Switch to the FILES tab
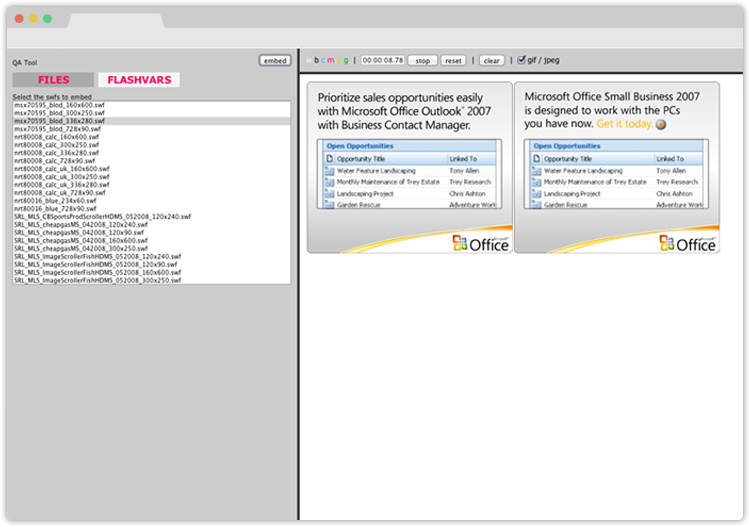 (54, 80)
